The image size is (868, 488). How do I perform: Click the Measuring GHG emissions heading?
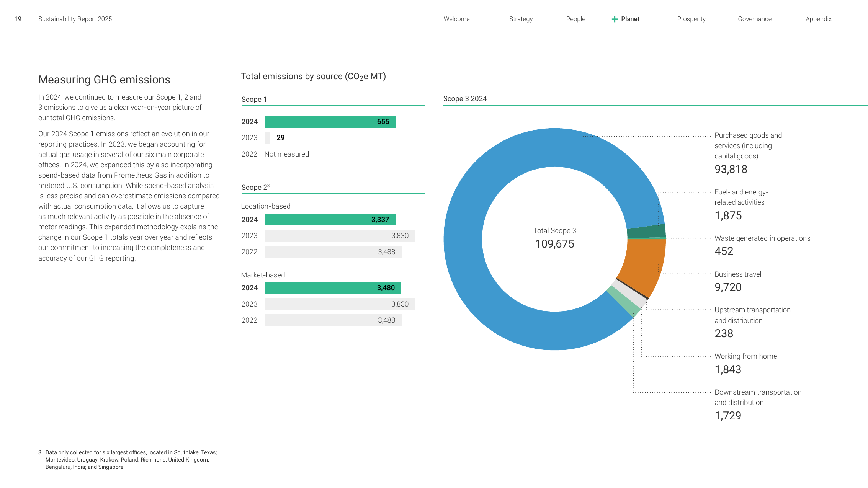(104, 80)
